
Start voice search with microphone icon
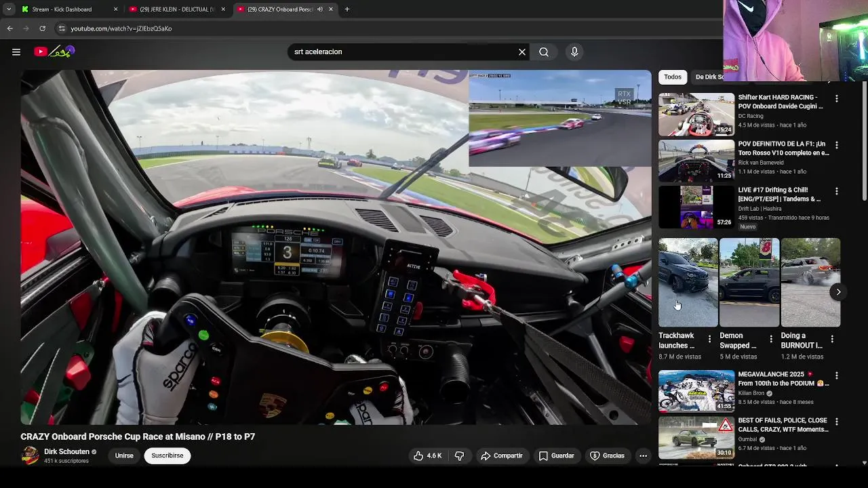point(574,52)
